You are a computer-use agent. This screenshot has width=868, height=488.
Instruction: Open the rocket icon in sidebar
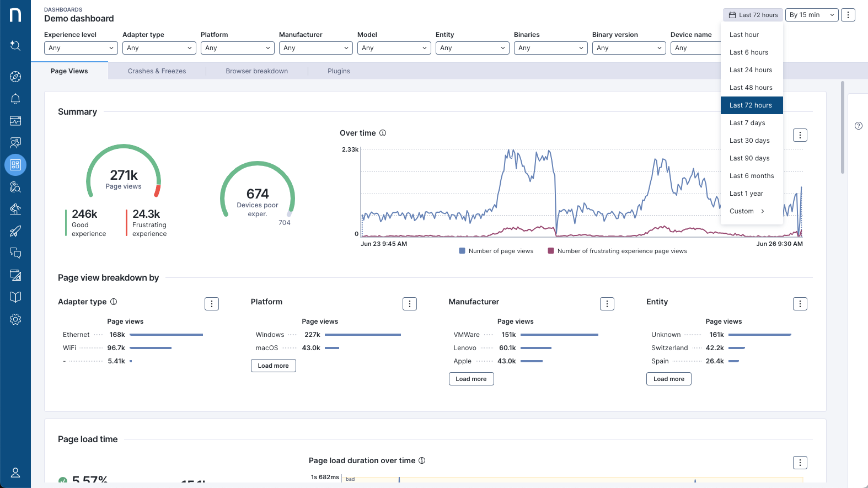15,231
